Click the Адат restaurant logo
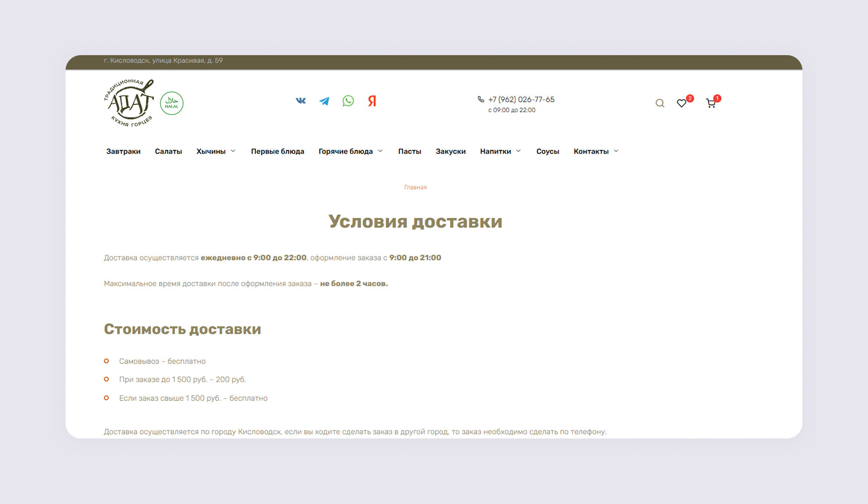The height and width of the screenshot is (504, 868). (129, 103)
